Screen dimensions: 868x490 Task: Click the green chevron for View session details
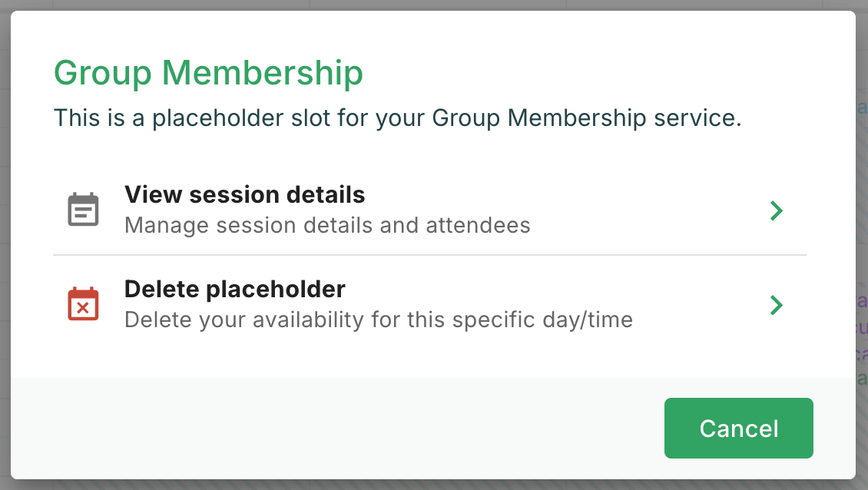coord(777,210)
